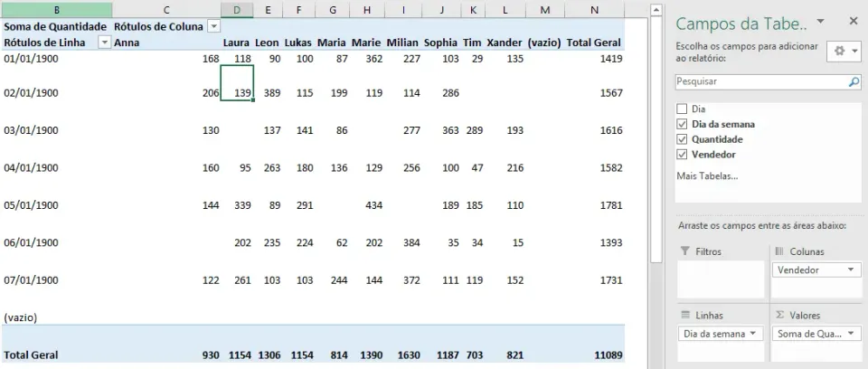
Task: Open Rótulos de Linha filter dropdown
Action: coord(104,43)
